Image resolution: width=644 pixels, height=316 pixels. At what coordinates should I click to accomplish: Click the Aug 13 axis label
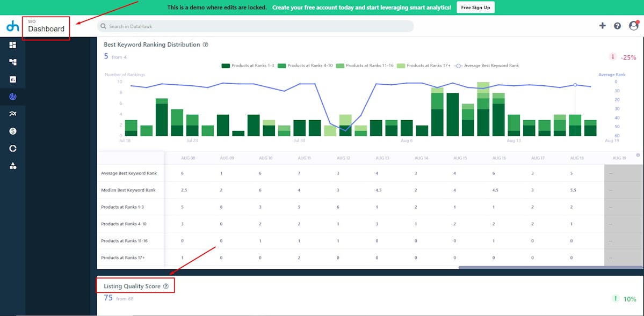[514, 141]
